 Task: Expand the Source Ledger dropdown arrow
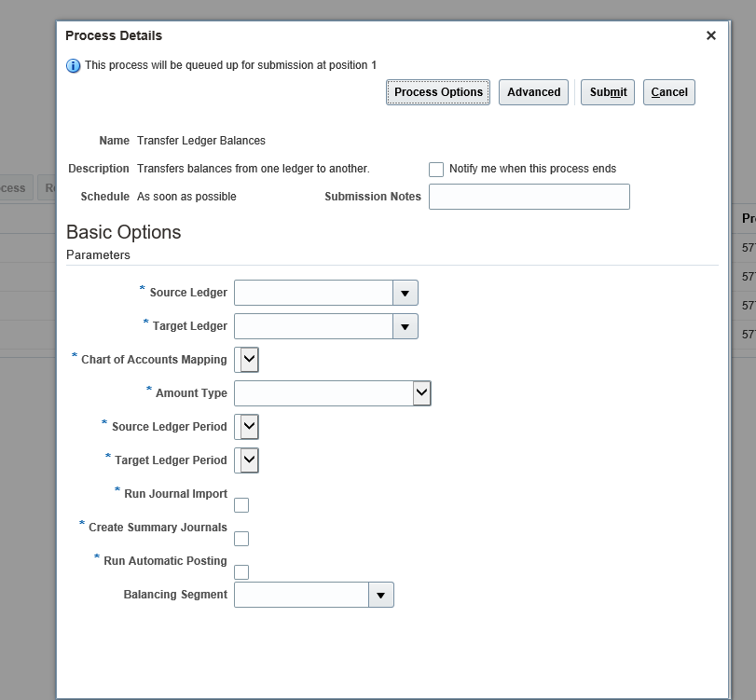click(x=405, y=293)
